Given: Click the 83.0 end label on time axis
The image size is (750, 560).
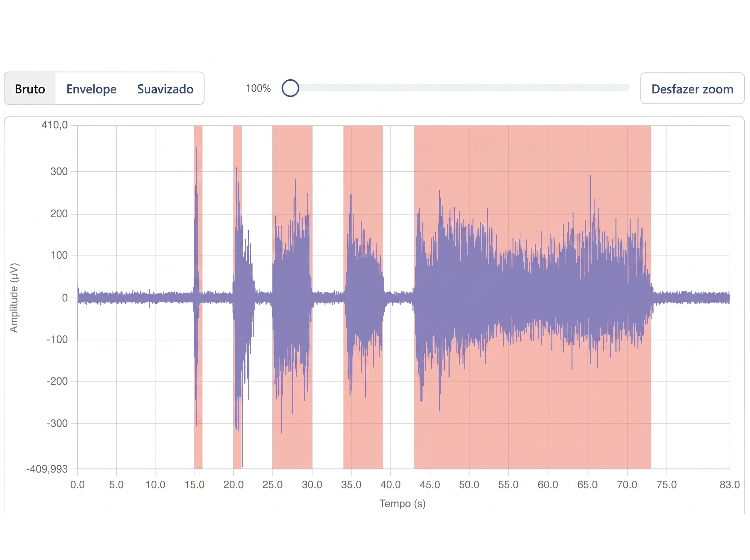Looking at the screenshot, I should (x=729, y=485).
